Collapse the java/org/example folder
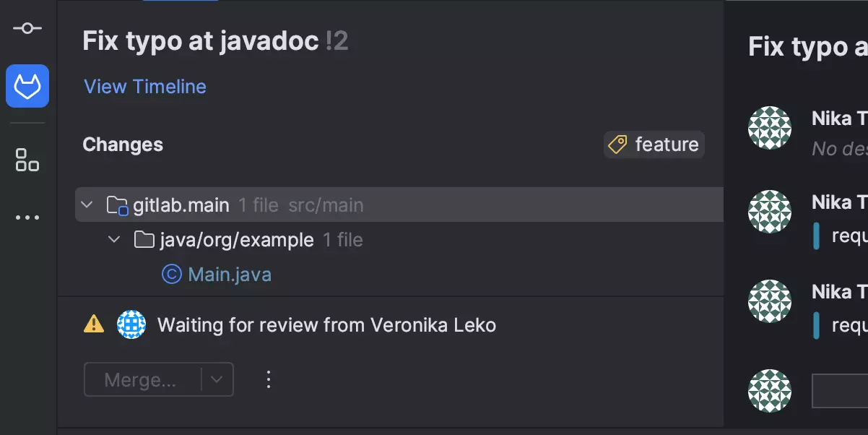Image resolution: width=868 pixels, height=435 pixels. pos(114,240)
